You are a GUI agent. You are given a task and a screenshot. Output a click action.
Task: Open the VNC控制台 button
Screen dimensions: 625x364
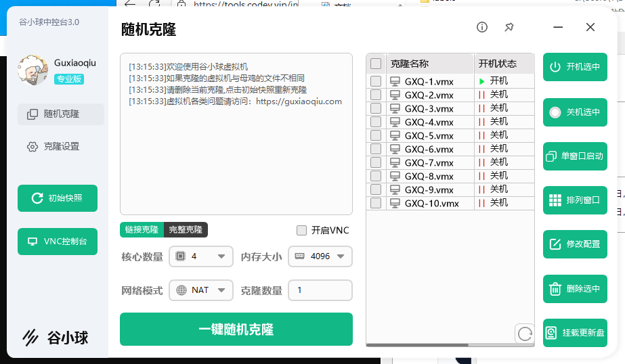[x=58, y=242]
